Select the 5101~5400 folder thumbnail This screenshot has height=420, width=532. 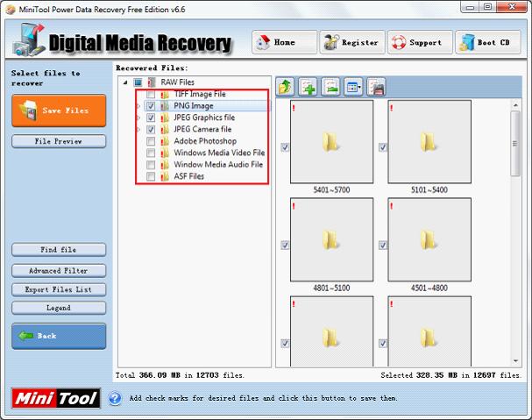point(429,141)
